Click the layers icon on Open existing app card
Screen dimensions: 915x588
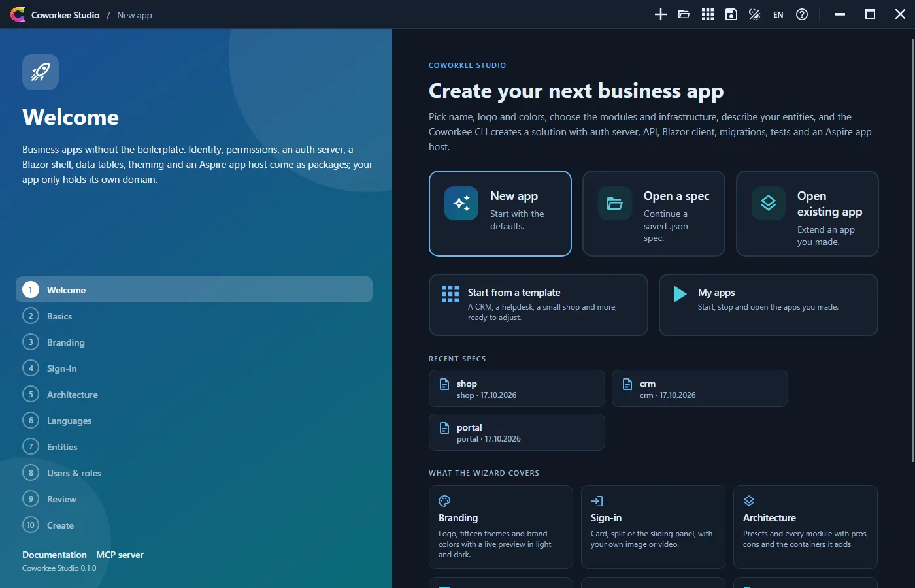(769, 203)
